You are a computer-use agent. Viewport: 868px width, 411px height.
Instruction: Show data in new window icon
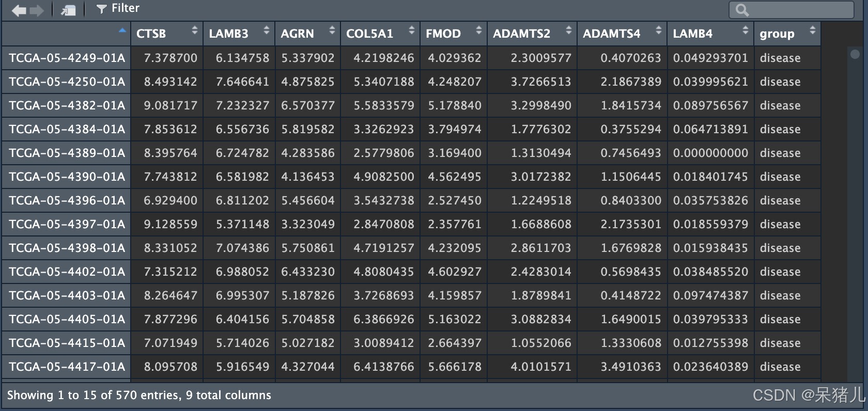pyautogui.click(x=68, y=10)
